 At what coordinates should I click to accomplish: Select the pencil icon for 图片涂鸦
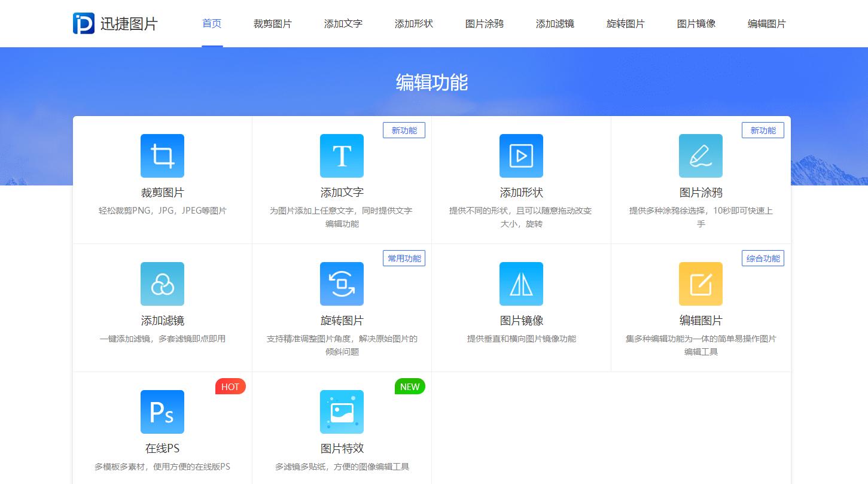pos(701,156)
